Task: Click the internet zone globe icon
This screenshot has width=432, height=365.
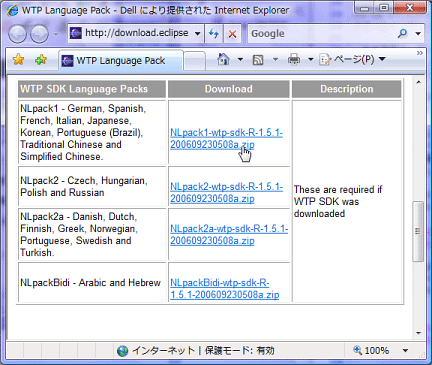Action: [123, 351]
